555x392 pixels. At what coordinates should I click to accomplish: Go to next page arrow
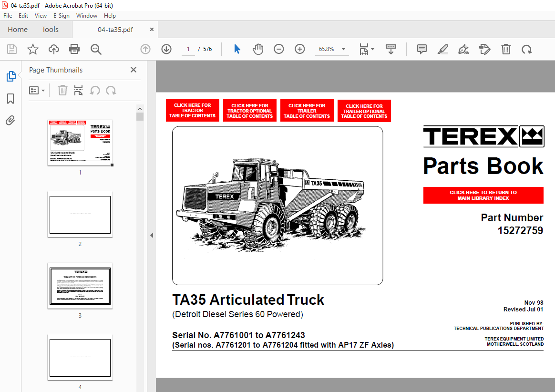click(x=166, y=49)
